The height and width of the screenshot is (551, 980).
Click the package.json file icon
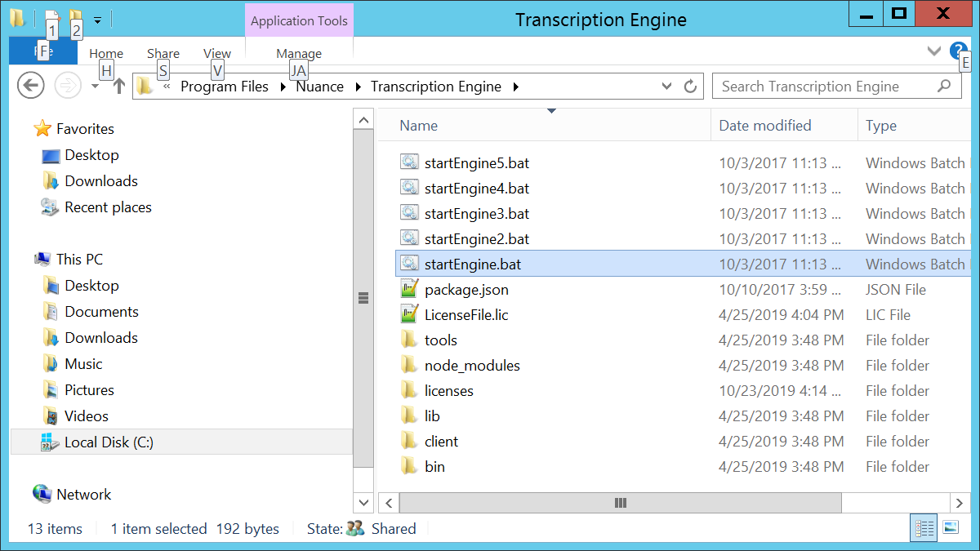click(409, 289)
